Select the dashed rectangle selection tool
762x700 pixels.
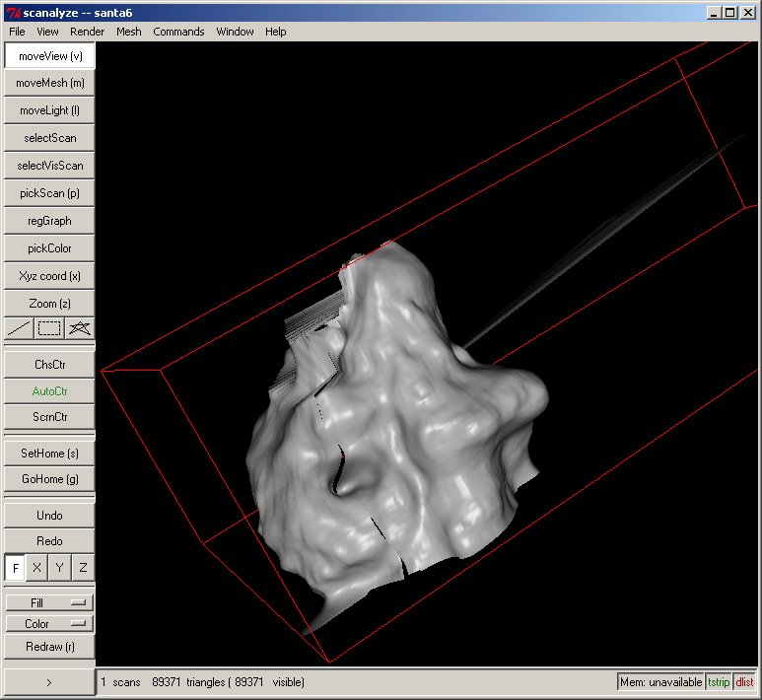click(x=49, y=328)
